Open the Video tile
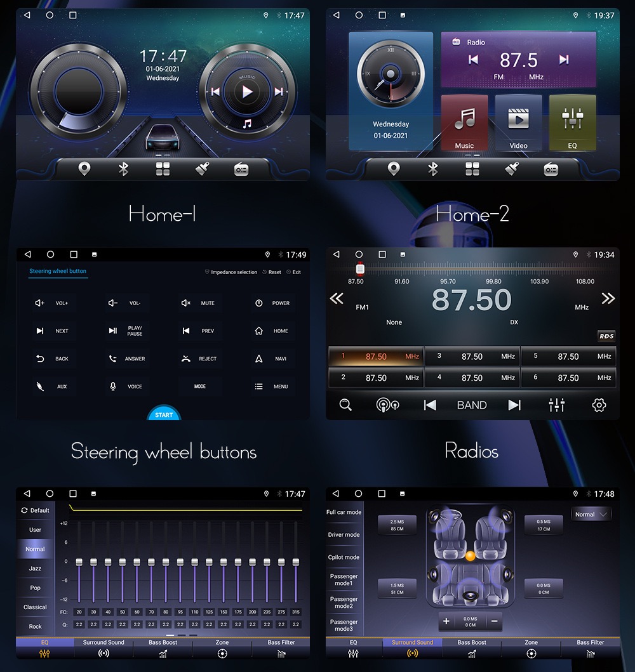This screenshot has width=635, height=672. pyautogui.click(x=518, y=123)
